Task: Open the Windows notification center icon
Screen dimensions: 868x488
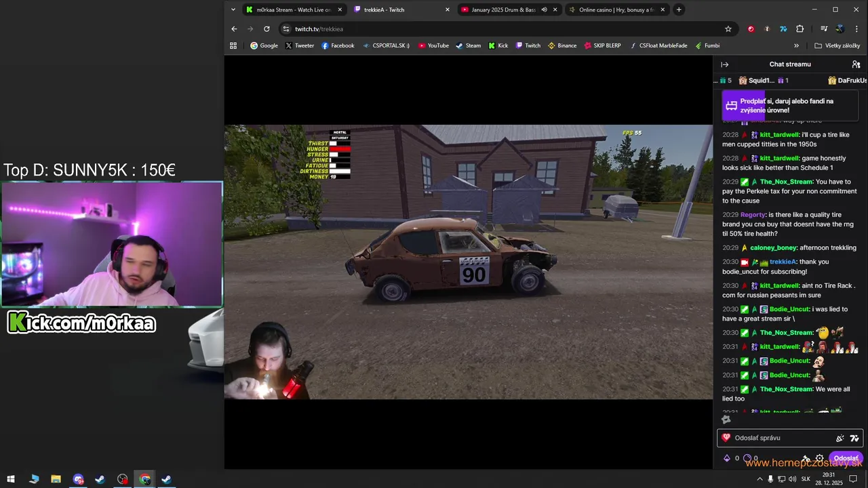Action: tap(853, 479)
